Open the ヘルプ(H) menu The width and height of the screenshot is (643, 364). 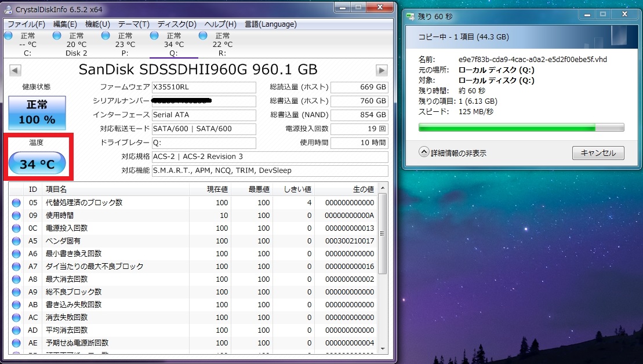pos(220,24)
